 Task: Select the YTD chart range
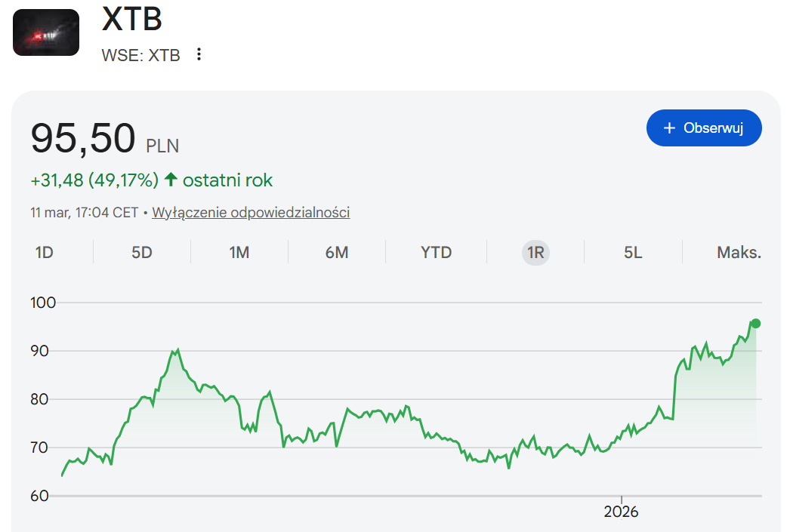click(436, 252)
